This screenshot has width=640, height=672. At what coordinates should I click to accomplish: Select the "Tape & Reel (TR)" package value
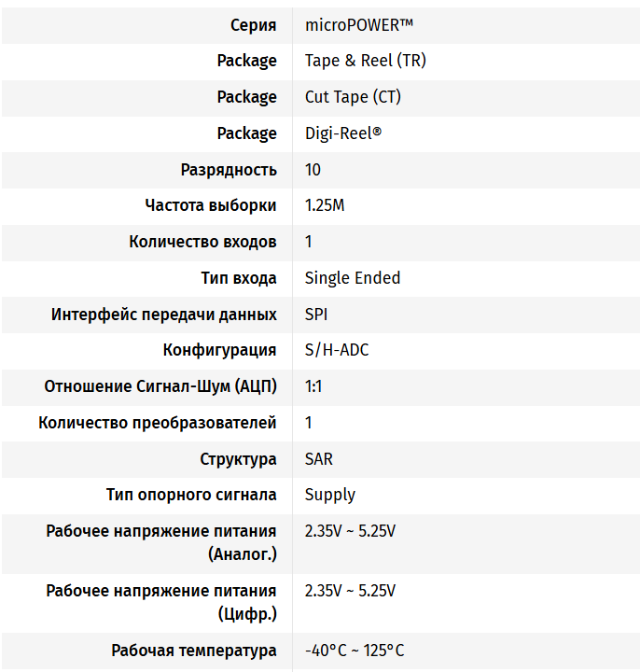(x=365, y=61)
